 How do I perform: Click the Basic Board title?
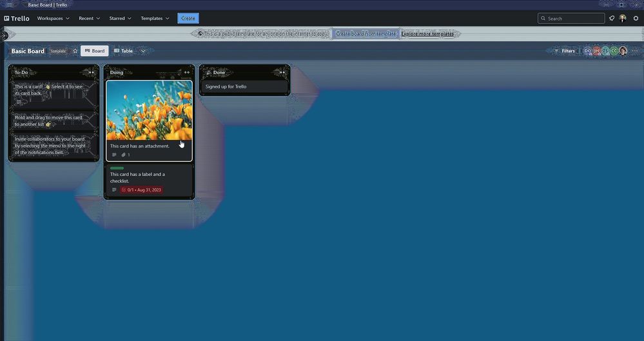[x=28, y=51]
